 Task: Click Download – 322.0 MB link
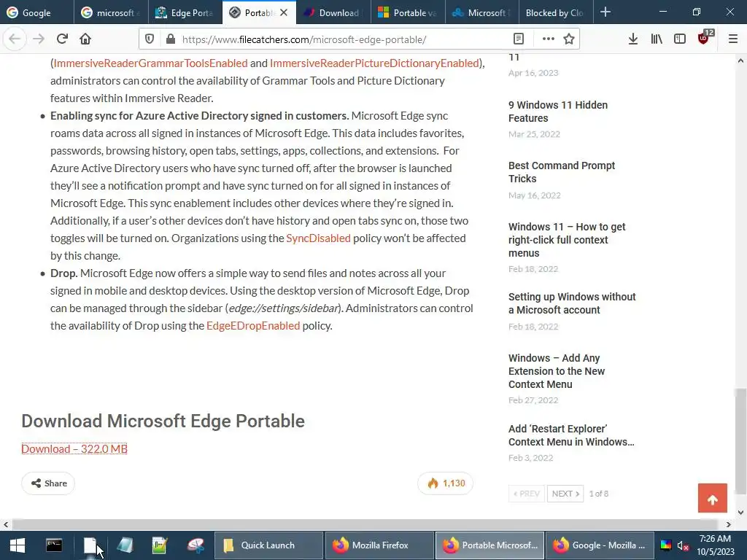pyautogui.click(x=74, y=448)
